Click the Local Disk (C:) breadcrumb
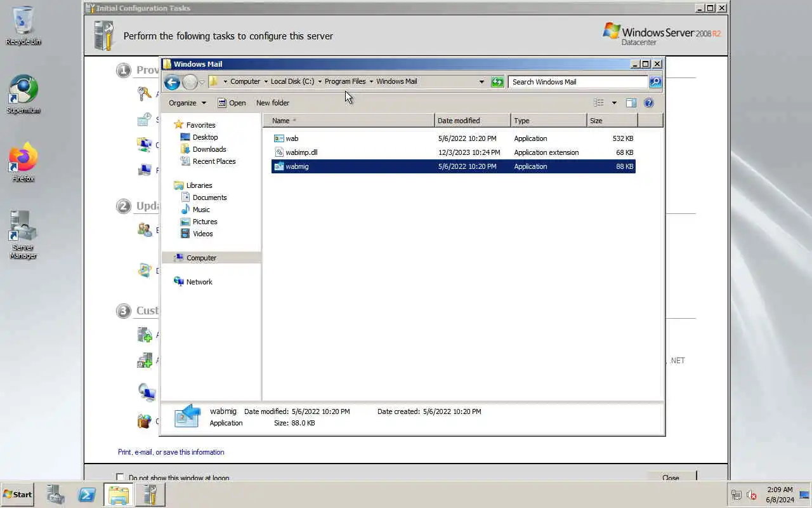This screenshot has height=508, width=812. [292, 81]
